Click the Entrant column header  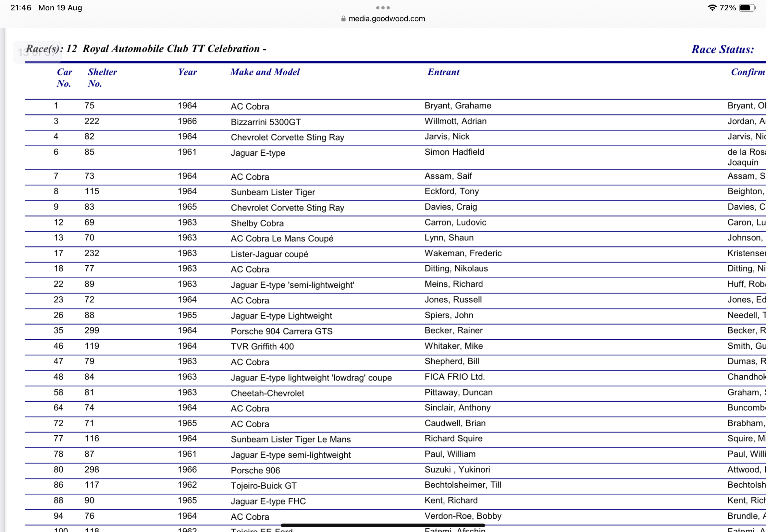click(x=443, y=72)
